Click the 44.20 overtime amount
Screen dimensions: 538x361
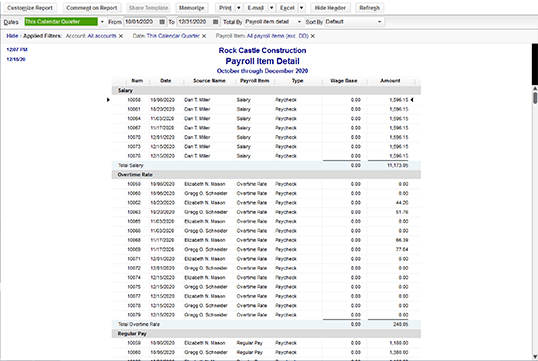(x=402, y=203)
